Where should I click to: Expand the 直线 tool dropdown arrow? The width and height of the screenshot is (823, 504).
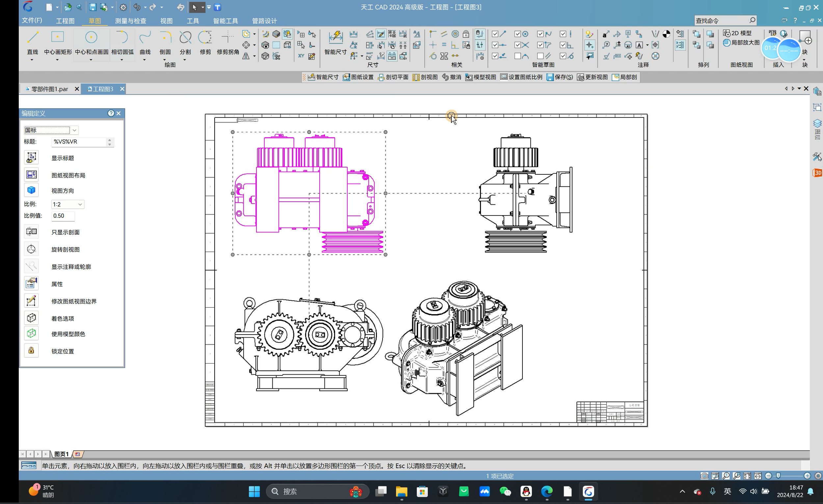(x=32, y=60)
